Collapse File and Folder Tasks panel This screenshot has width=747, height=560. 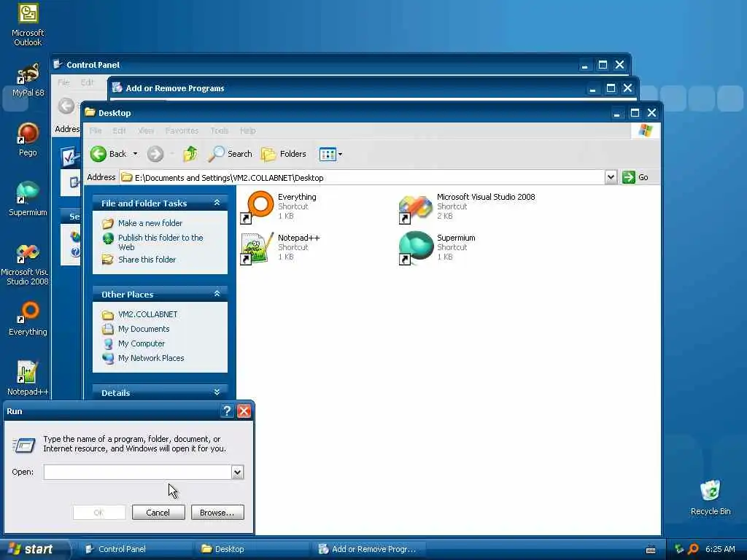(217, 203)
